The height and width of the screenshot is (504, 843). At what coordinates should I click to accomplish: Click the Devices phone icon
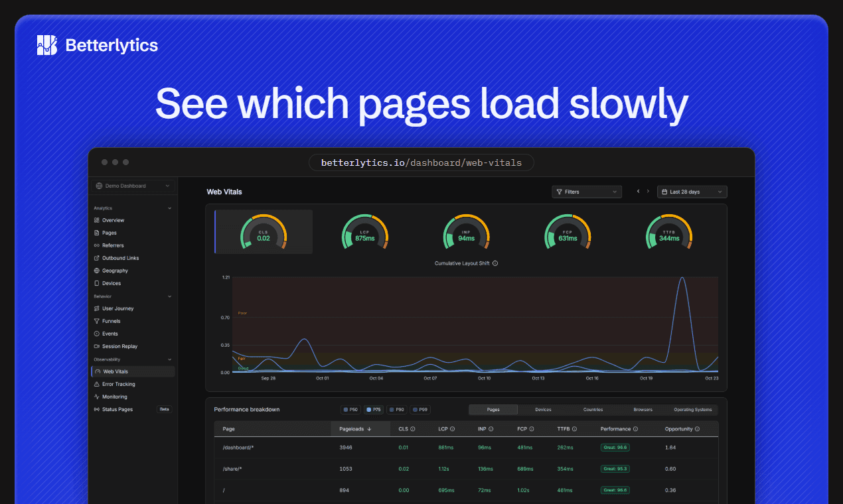point(97,283)
